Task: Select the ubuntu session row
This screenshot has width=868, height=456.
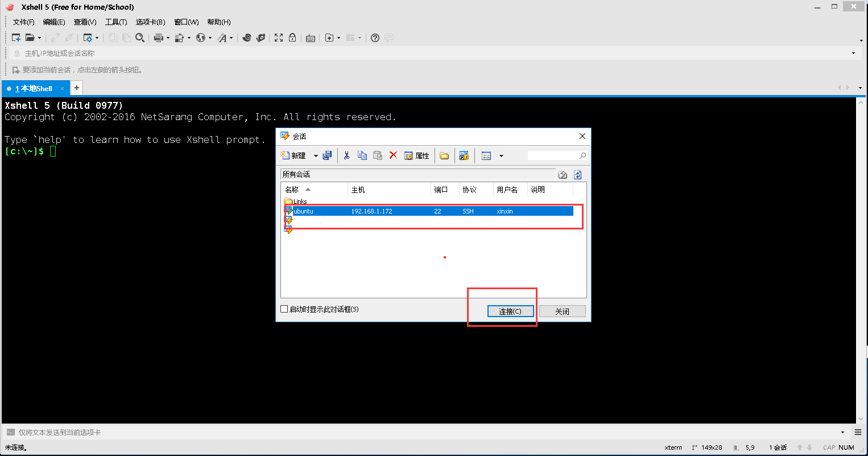Action: (x=398, y=211)
